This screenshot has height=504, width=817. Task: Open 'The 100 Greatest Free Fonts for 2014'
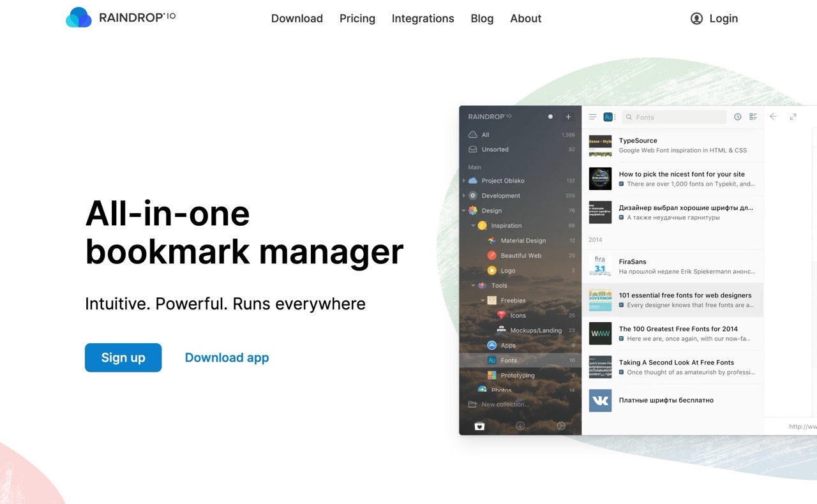coord(673,334)
